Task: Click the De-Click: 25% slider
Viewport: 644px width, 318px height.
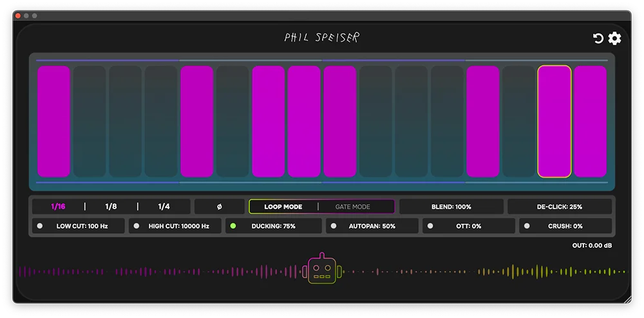Action: pyautogui.click(x=559, y=207)
